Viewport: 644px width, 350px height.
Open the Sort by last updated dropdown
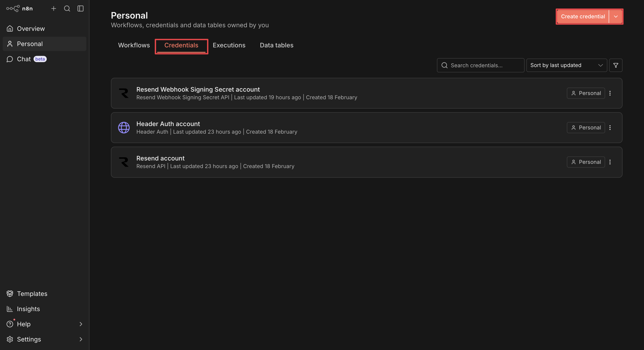[x=566, y=65]
